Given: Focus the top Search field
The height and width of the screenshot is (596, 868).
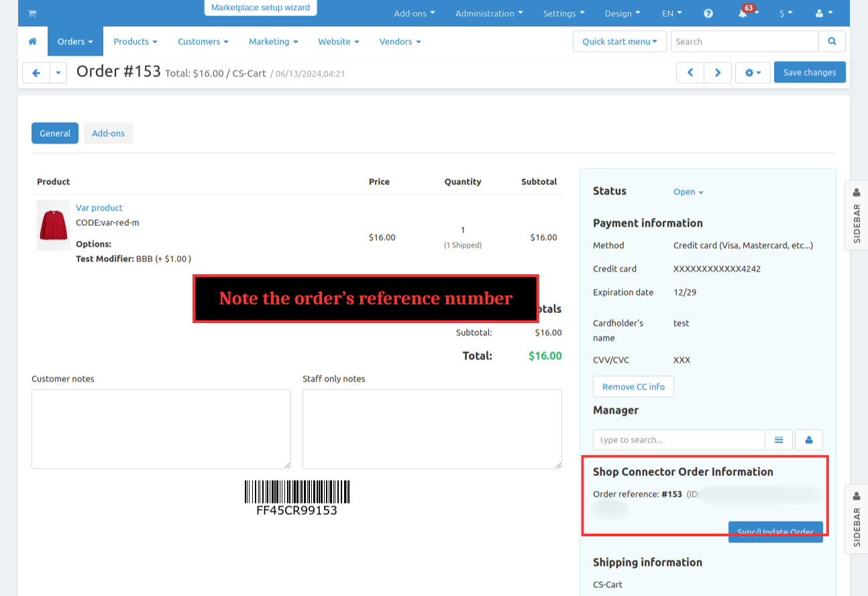Looking at the screenshot, I should click(x=745, y=42).
